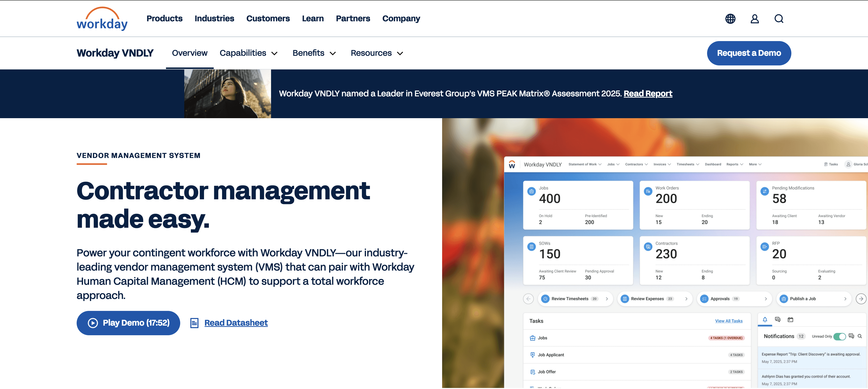Open the Industries menu item

click(x=214, y=19)
